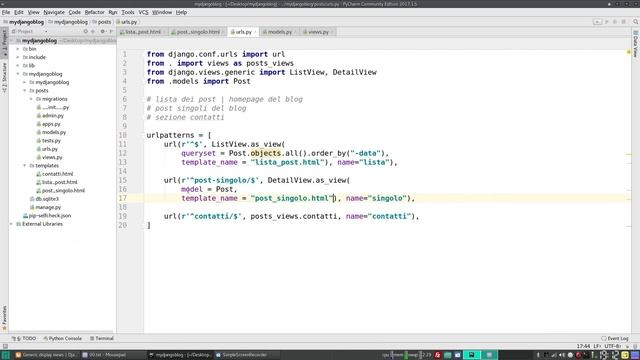Screen dimensions: 640x360
Task: Switch to the Mousepad window in taskbar
Action: (x=104, y=355)
